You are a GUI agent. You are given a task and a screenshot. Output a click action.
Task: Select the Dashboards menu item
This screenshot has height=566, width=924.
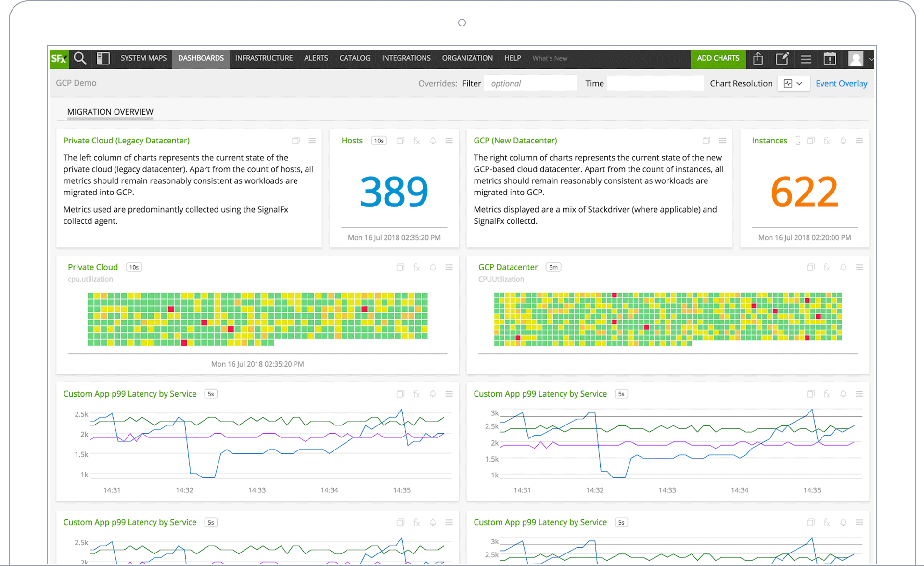point(201,58)
